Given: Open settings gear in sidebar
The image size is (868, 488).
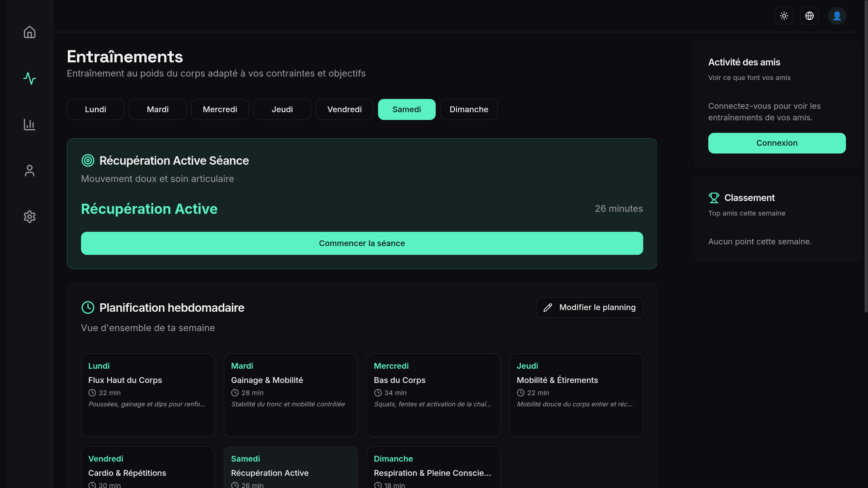Looking at the screenshot, I should (29, 217).
